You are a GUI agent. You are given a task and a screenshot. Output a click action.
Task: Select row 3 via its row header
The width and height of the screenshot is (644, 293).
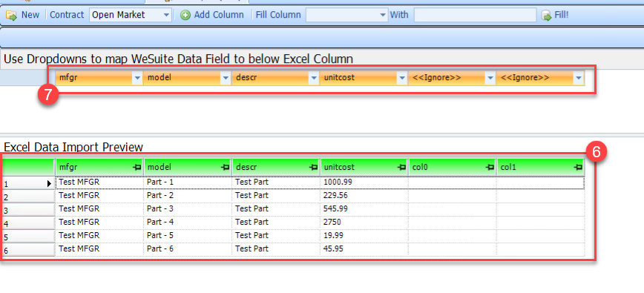[28, 210]
